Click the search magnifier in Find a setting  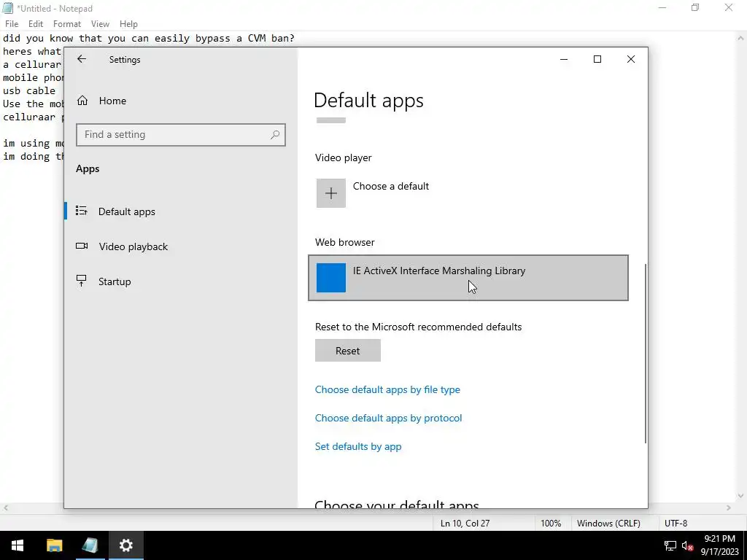275,135
